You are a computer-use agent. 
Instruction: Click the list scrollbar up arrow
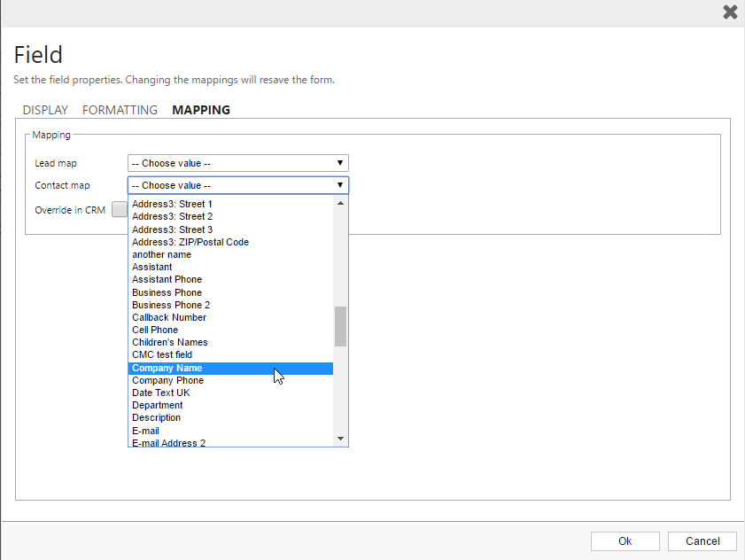click(340, 203)
